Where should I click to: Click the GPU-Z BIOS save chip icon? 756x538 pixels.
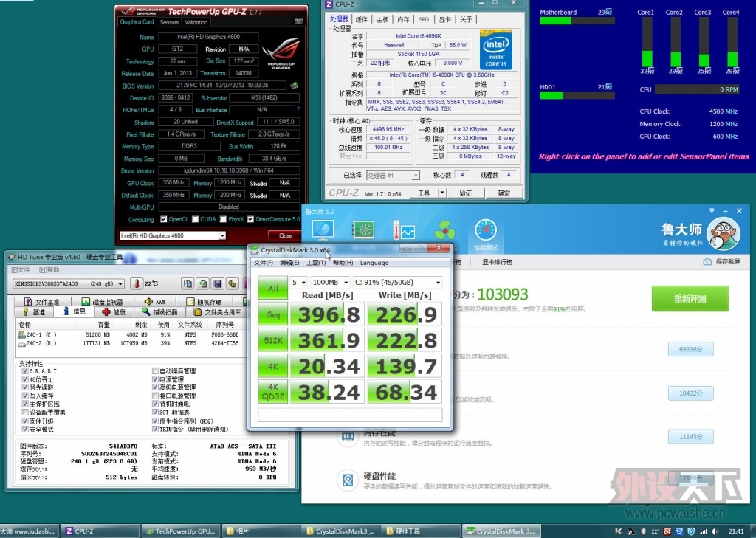pyautogui.click(x=294, y=86)
